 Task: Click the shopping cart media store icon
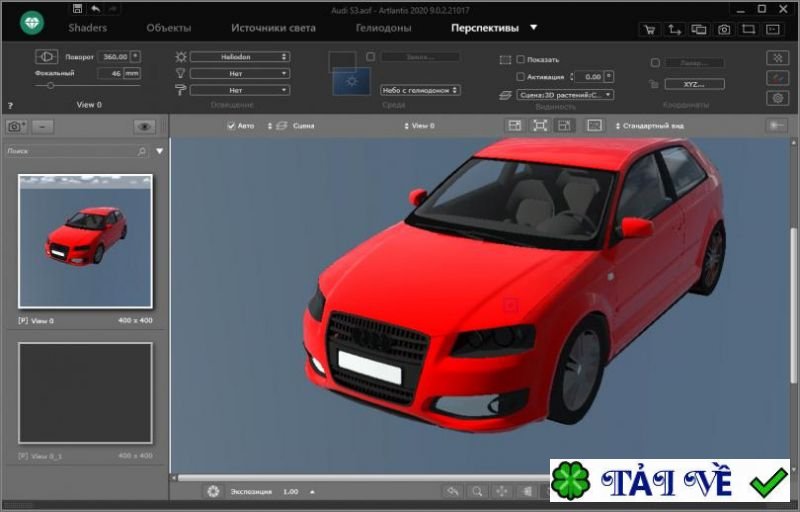pos(651,30)
